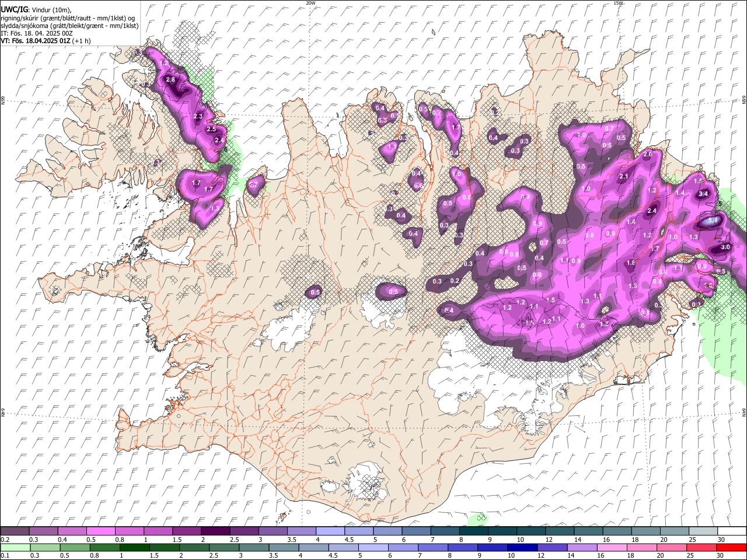
Task: Click the 20W longitude label
Action: [x=310, y=3]
